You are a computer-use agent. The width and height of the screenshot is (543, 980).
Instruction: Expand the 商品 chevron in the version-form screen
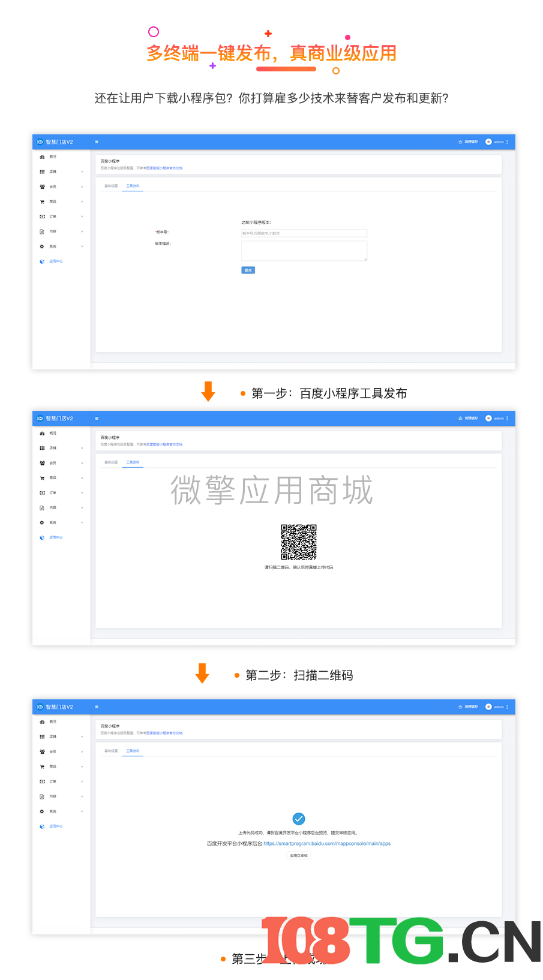[x=82, y=202]
